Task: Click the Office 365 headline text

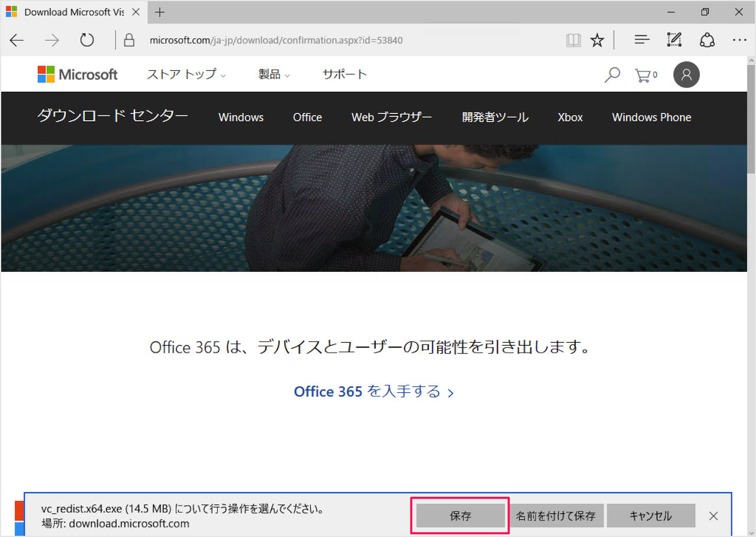Action: click(x=370, y=346)
